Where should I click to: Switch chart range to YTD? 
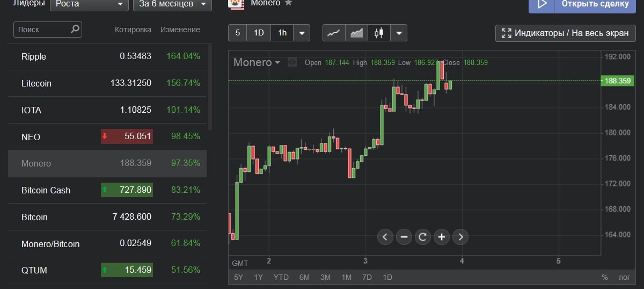[x=281, y=277]
